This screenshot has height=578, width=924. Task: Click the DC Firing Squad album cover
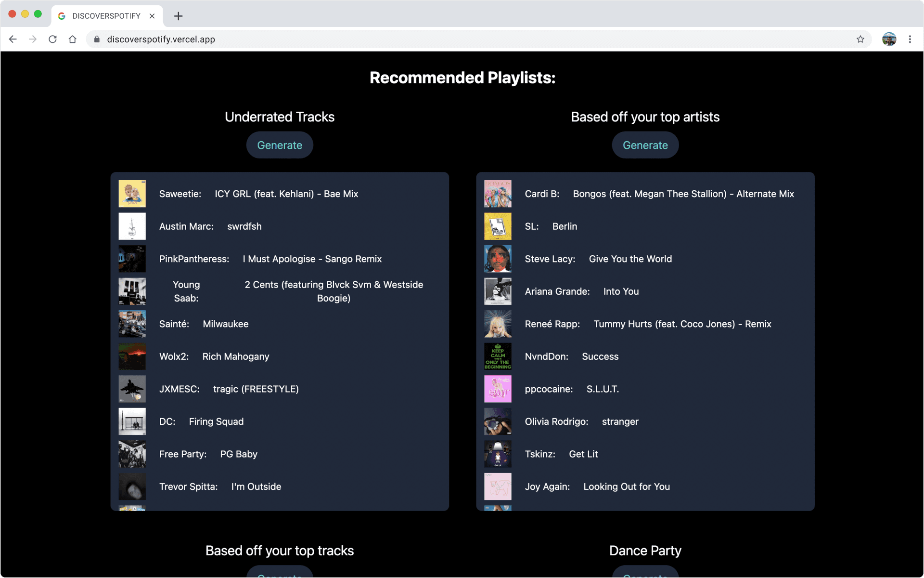[132, 421]
